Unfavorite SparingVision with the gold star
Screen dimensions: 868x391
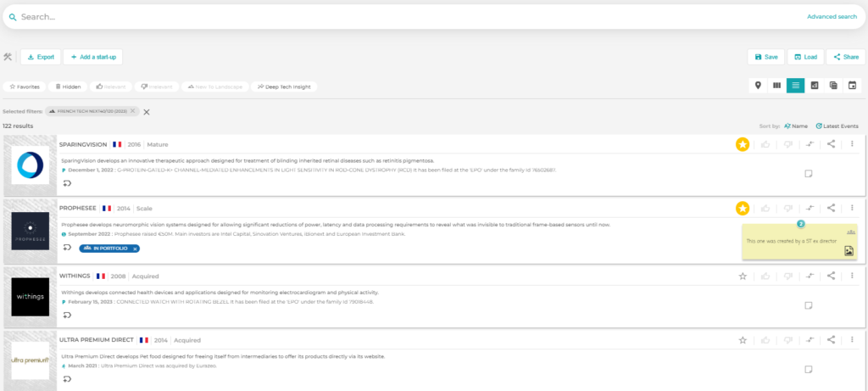tap(743, 144)
